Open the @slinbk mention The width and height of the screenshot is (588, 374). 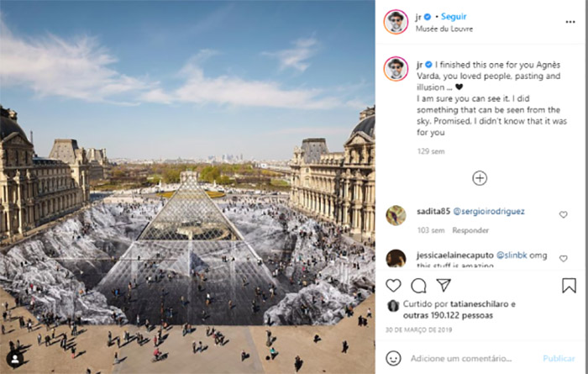[512, 255]
